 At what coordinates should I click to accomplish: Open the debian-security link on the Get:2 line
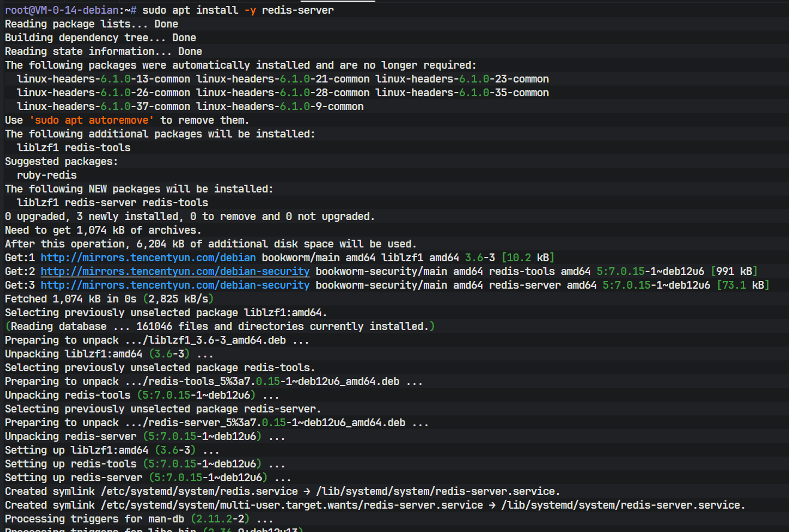[175, 271]
